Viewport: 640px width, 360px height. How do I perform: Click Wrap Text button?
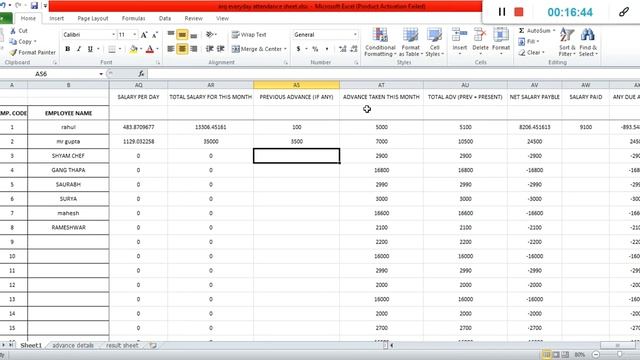coord(249,35)
